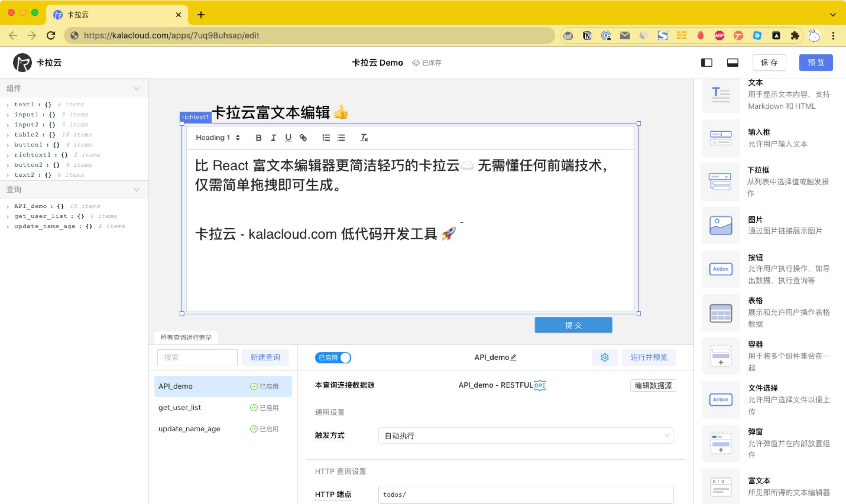Click the 预览 preview button
This screenshot has height=504, width=846.
(816, 63)
